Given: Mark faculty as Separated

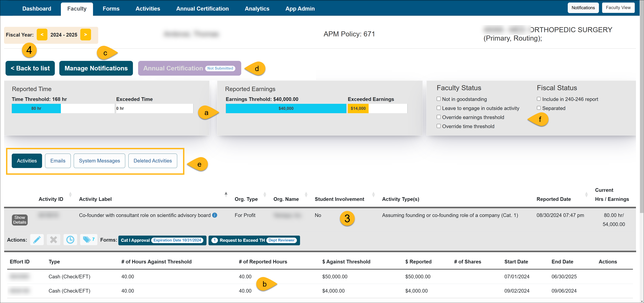Looking at the screenshot, I should click(x=539, y=108).
